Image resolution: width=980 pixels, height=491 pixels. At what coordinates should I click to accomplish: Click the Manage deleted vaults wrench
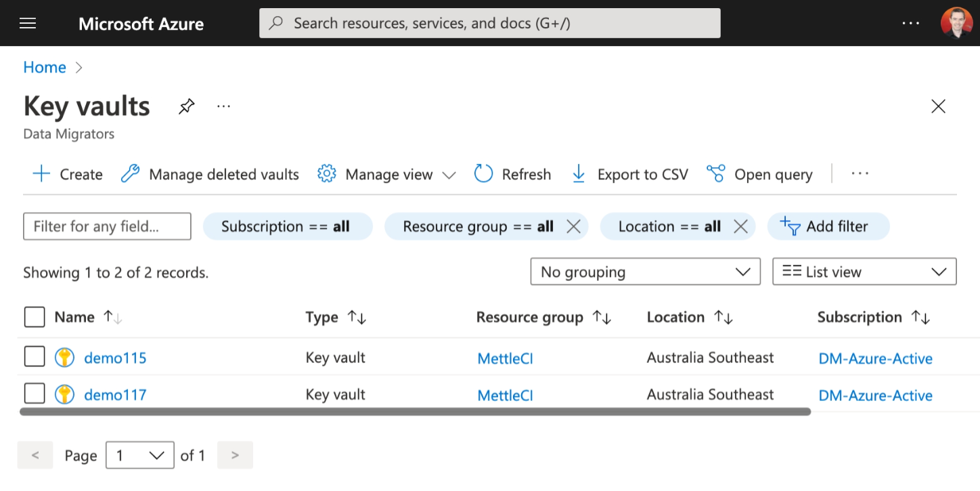point(130,174)
